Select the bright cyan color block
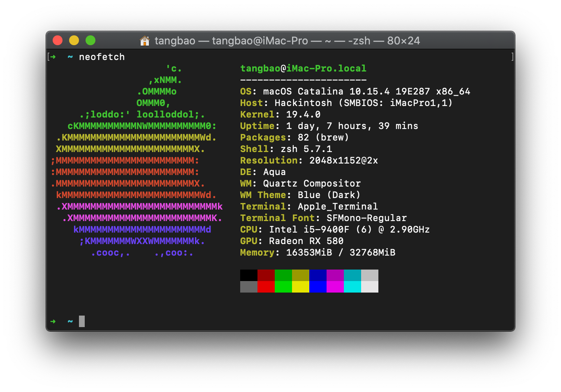Screen dimensions: 561x392 352,287
